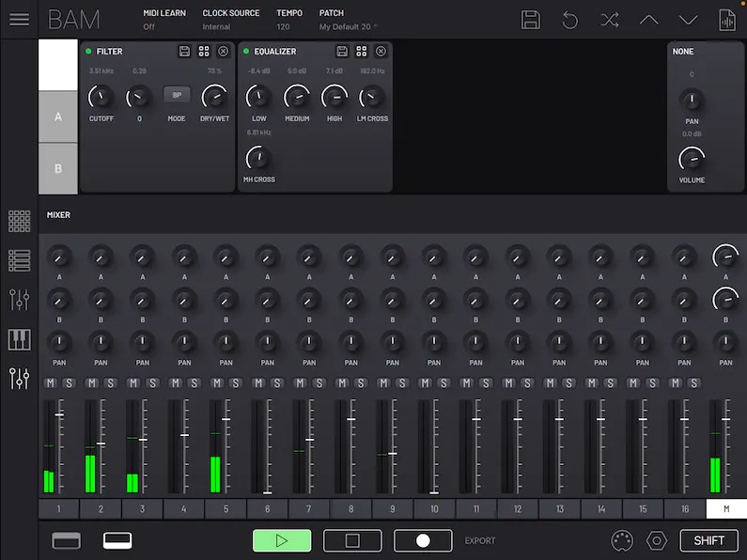Open the lower mixer sliders icon in sidebar
The width and height of the screenshot is (747, 560).
click(19, 379)
